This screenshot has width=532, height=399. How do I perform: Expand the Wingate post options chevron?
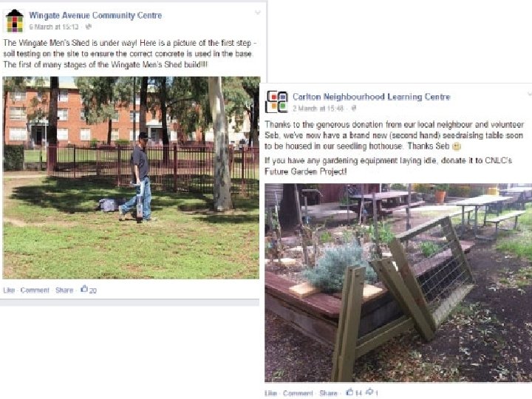pyautogui.click(x=258, y=13)
